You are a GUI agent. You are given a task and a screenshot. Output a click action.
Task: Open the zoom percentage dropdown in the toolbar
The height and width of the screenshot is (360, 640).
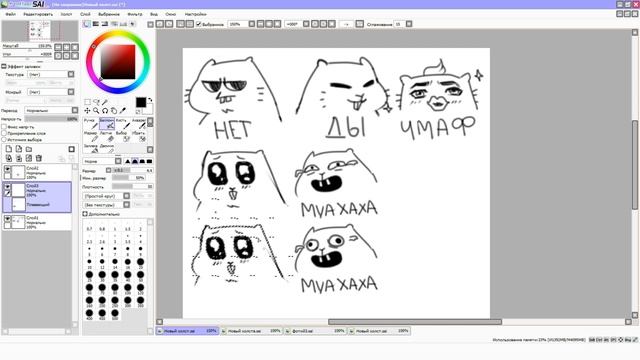pos(252,24)
